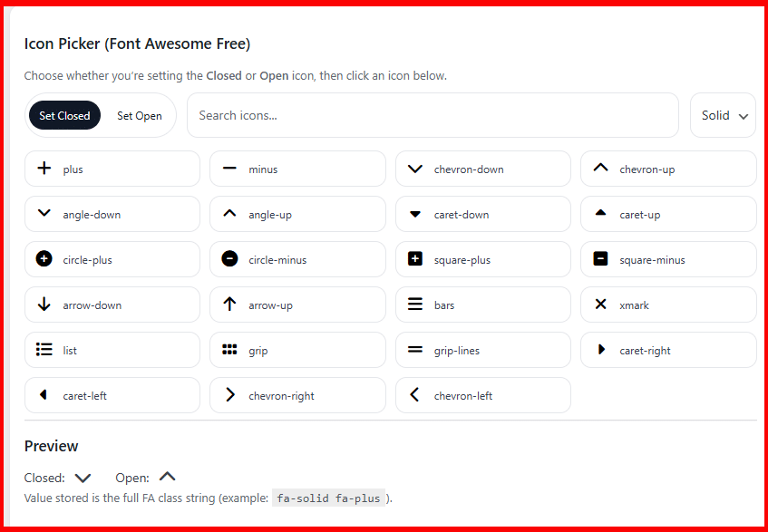The height and width of the screenshot is (532, 768).
Task: Choose the chevron-left icon
Action: click(x=482, y=395)
